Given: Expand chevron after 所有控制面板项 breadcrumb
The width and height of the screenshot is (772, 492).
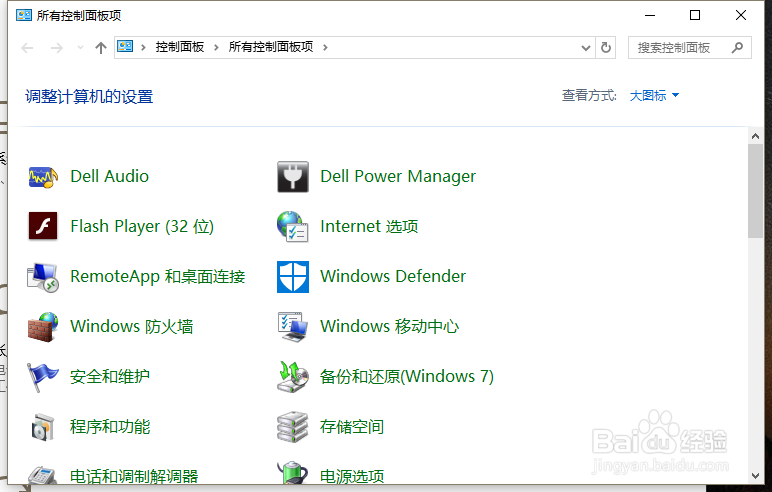Looking at the screenshot, I should coord(325,47).
